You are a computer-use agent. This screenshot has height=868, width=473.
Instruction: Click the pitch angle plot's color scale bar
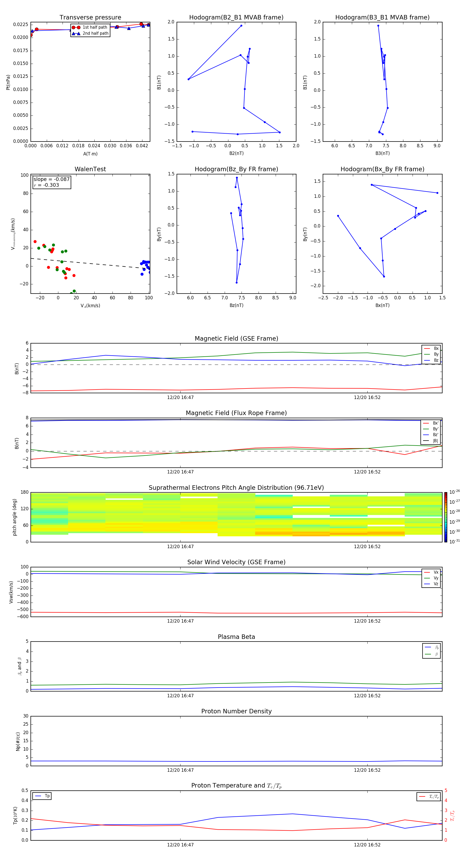tap(446, 517)
